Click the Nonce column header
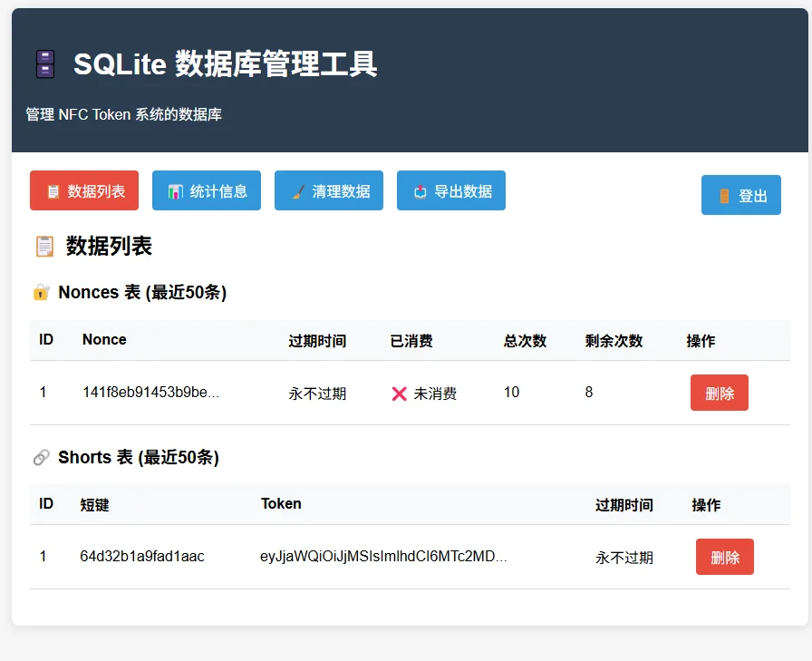Image resolution: width=812 pixels, height=661 pixels. tap(104, 340)
